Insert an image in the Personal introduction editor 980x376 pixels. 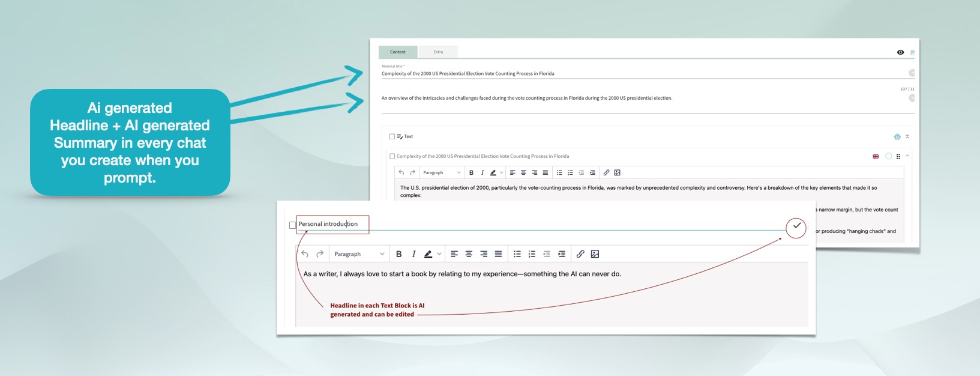595,254
